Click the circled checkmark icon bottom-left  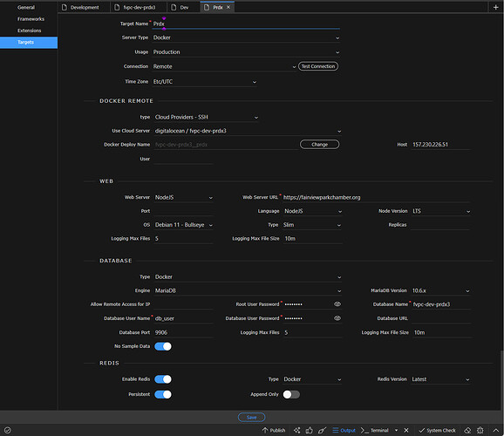pyautogui.click(x=8, y=430)
